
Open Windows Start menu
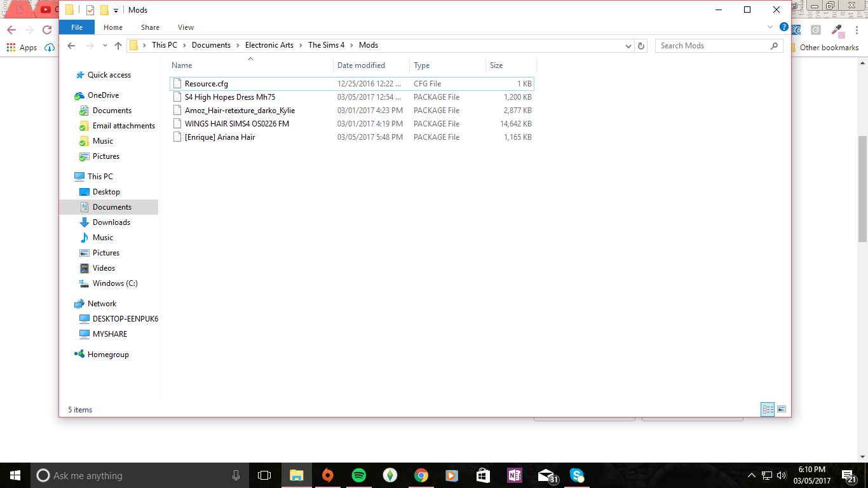click(15, 475)
